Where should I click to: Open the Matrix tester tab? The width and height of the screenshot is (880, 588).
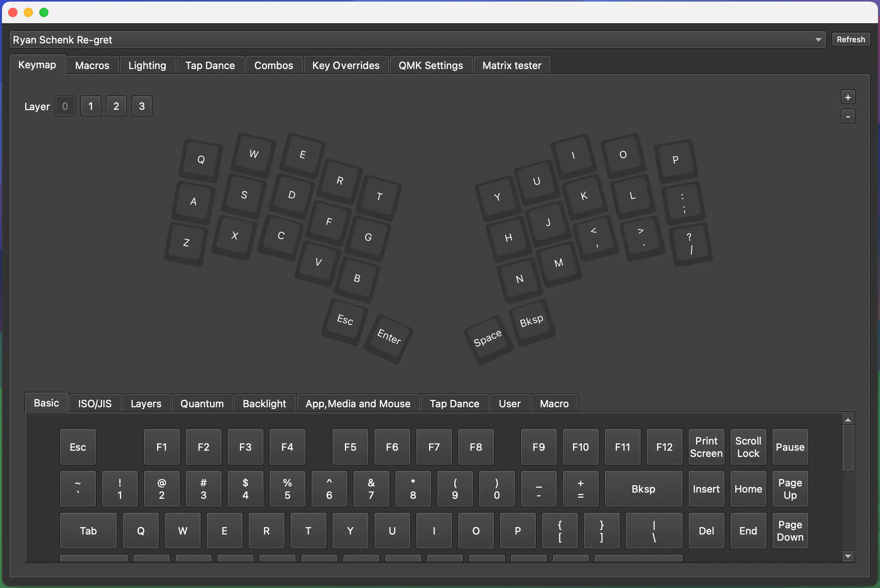(x=511, y=65)
